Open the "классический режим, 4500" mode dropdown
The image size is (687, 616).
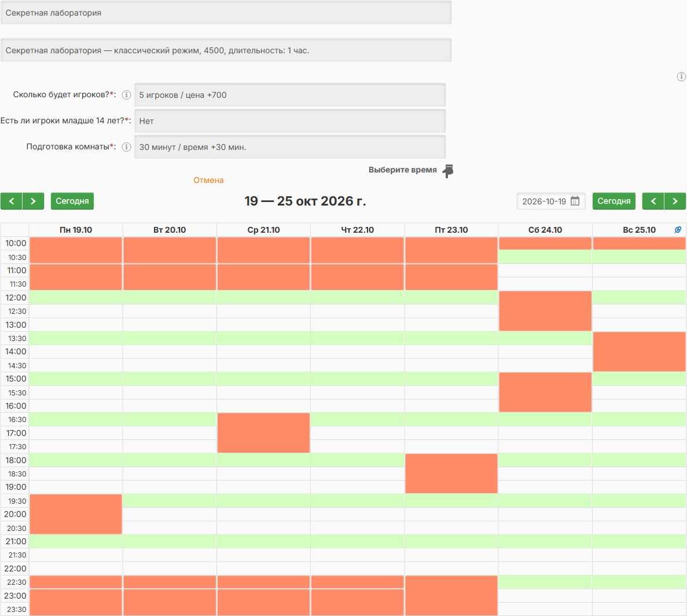coord(226,50)
